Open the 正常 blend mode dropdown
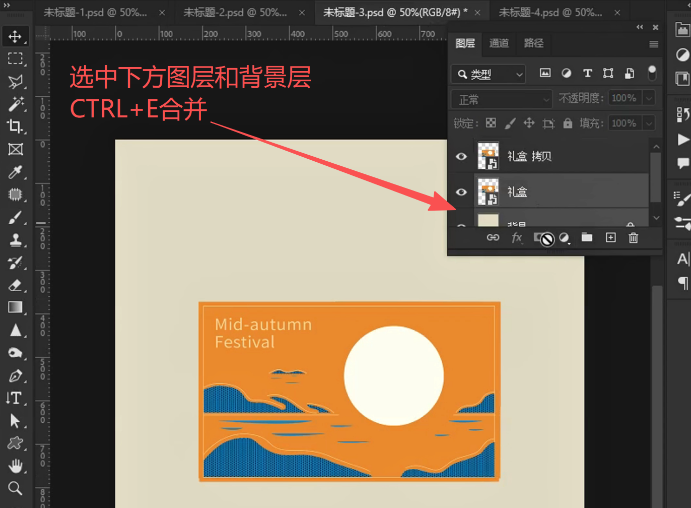Screen dimensions: 691x508 click(502, 100)
